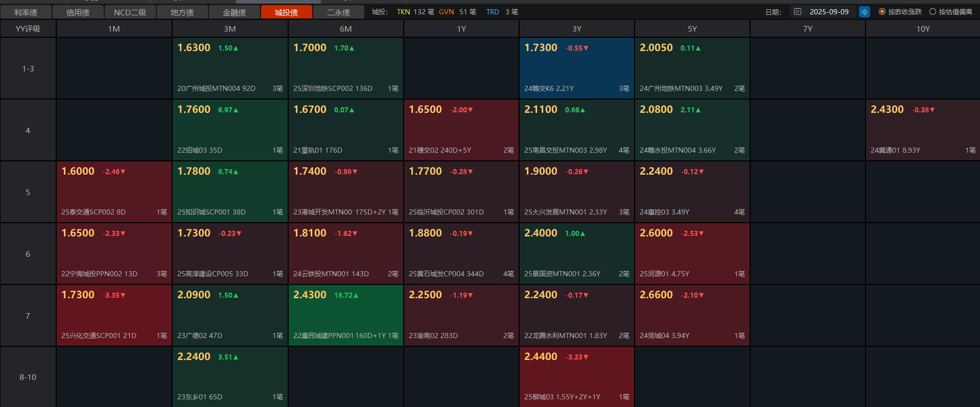Viewport: 980px width, 407px height.
Task: Select the blue highlighted 24赣交K6 cell
Action: click(576, 68)
